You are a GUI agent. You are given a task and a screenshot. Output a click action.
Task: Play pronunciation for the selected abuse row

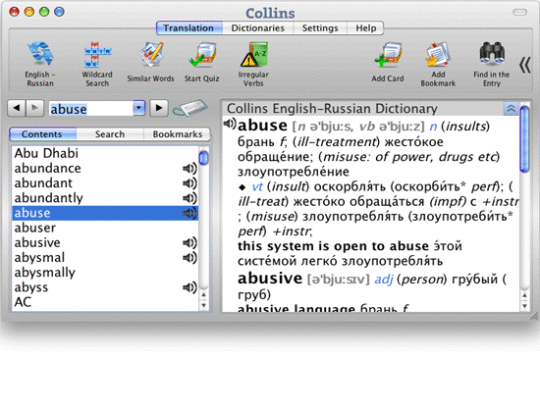189,213
